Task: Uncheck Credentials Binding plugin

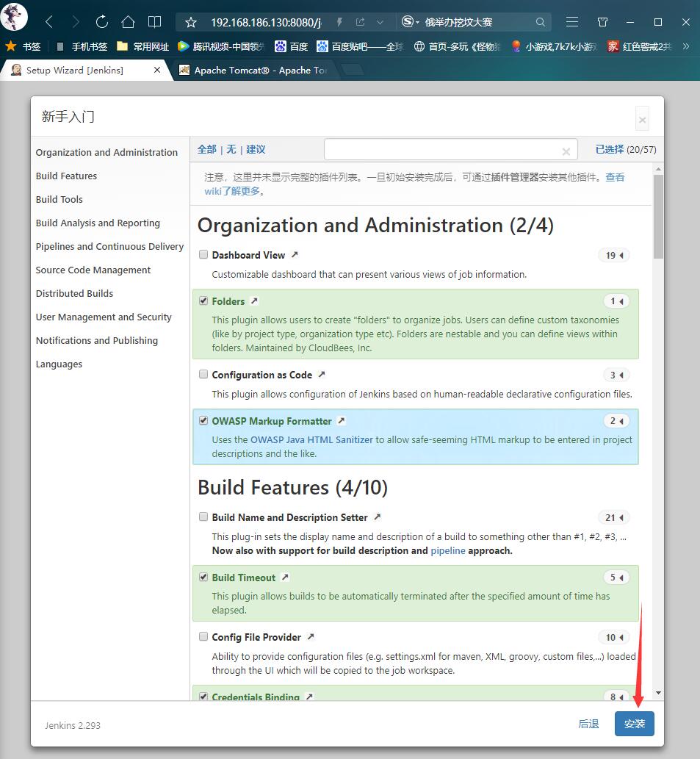Action: (x=203, y=697)
